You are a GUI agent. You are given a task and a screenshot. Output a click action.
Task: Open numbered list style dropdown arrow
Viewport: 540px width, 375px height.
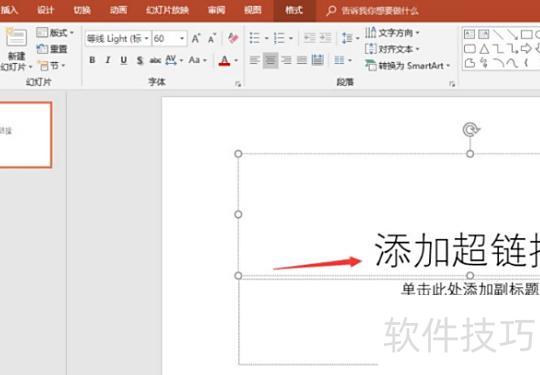(x=291, y=38)
